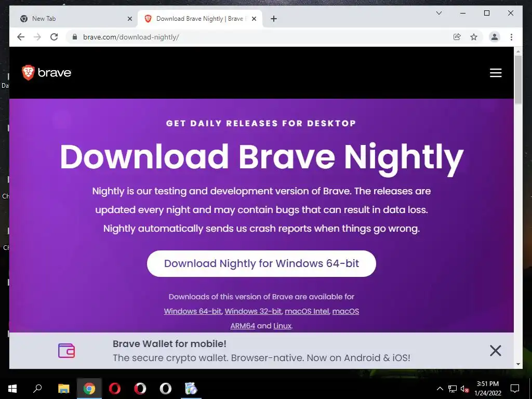Image resolution: width=532 pixels, height=399 pixels.
Task: Open Windows taskbar search
Action: click(37, 389)
